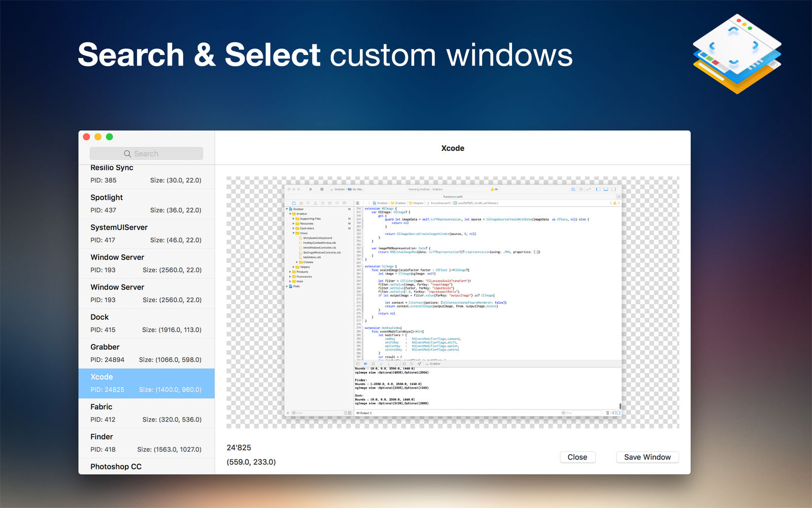The image size is (812, 508).
Task: Click the standard editor icon in Xcode toolbar
Action: pyautogui.click(x=573, y=189)
